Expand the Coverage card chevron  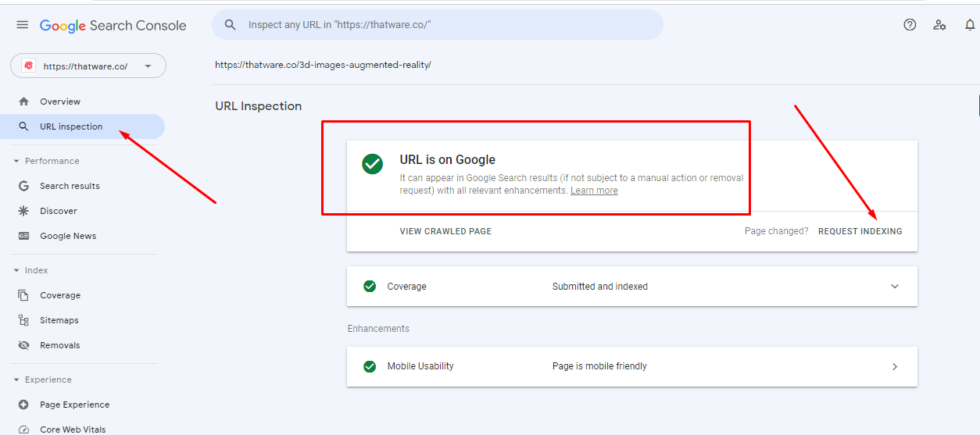click(895, 287)
